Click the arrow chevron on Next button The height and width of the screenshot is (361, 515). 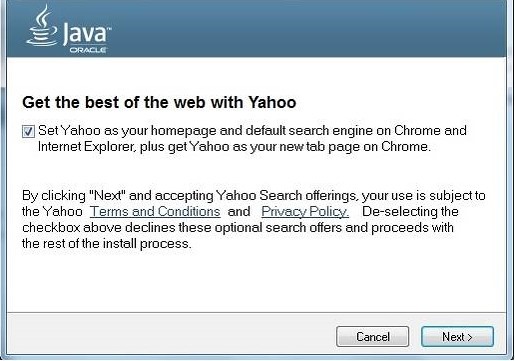(x=470, y=337)
